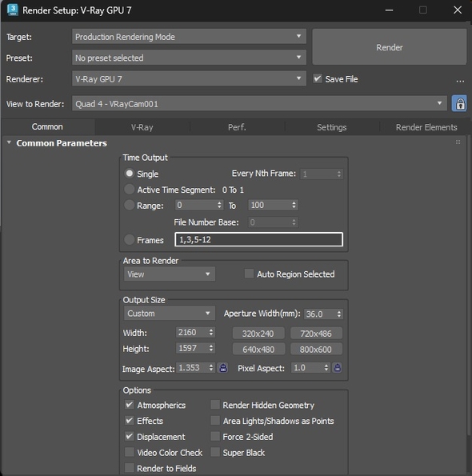Apply the 640x480 output size preset
This screenshot has height=476, width=472.
pos(258,349)
